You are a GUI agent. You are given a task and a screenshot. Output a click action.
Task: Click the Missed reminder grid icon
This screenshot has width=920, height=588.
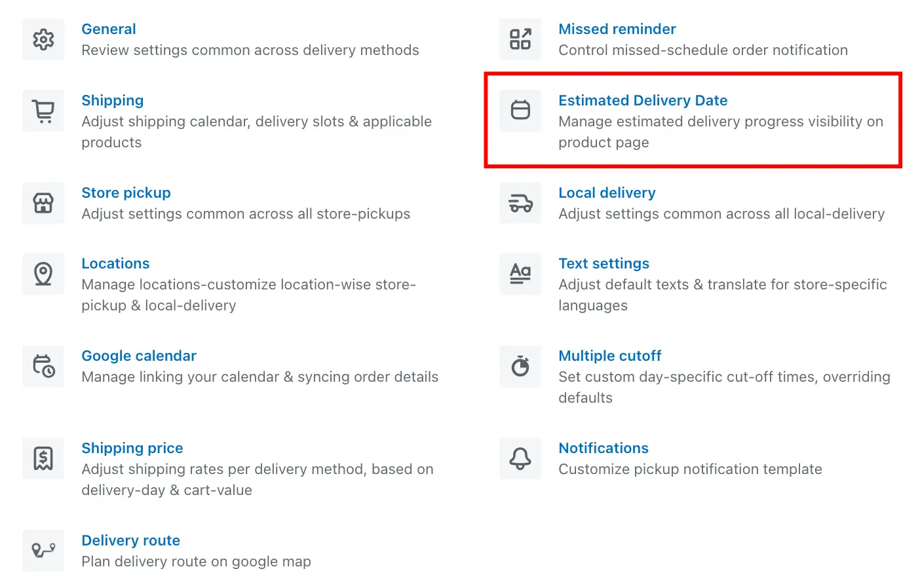click(x=520, y=39)
